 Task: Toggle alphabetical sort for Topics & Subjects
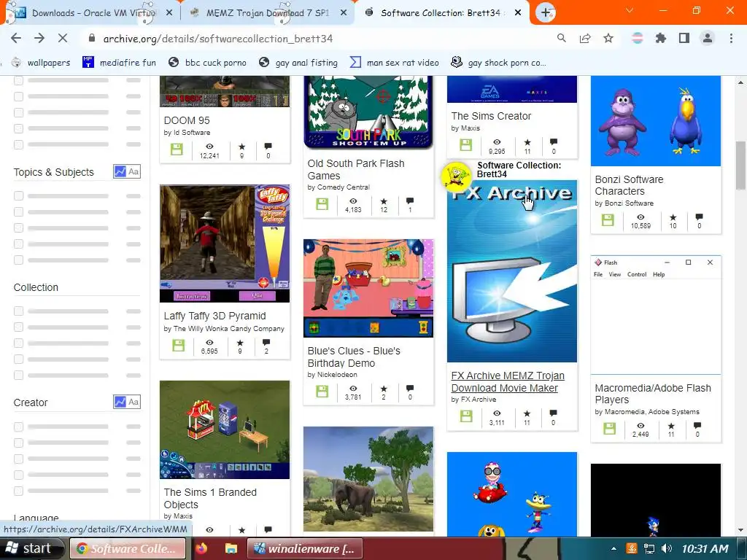pos(133,171)
